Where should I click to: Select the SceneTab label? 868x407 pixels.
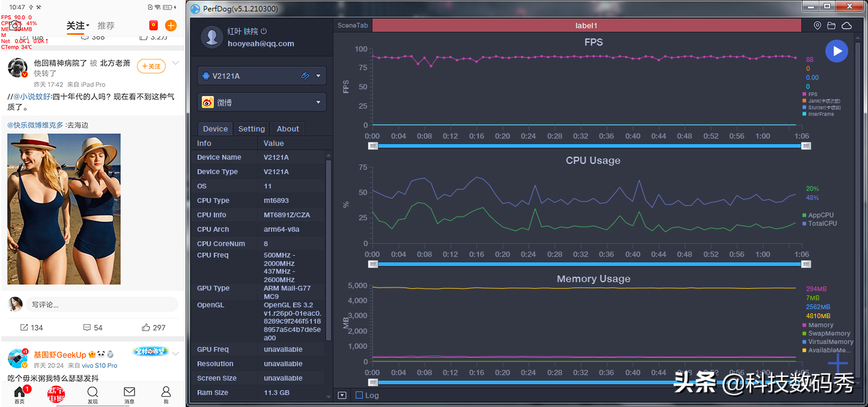[x=353, y=26]
